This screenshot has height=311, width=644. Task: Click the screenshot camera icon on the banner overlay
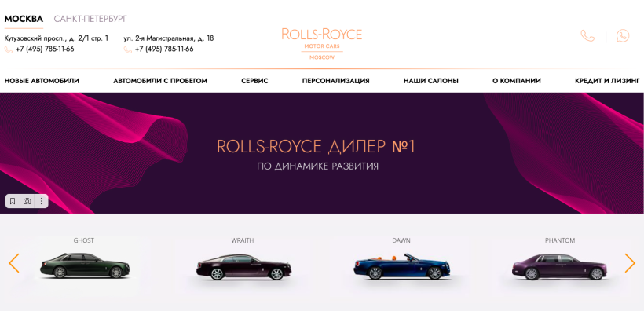point(27,201)
